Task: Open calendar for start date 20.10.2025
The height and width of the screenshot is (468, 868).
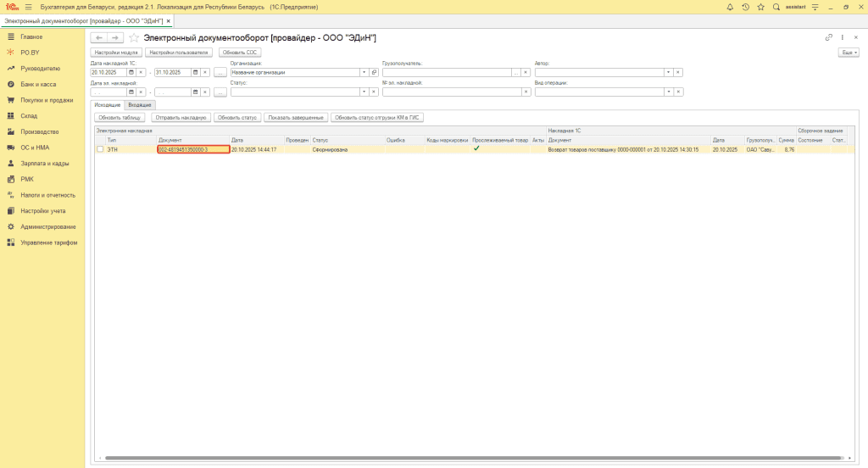Action: pos(131,72)
